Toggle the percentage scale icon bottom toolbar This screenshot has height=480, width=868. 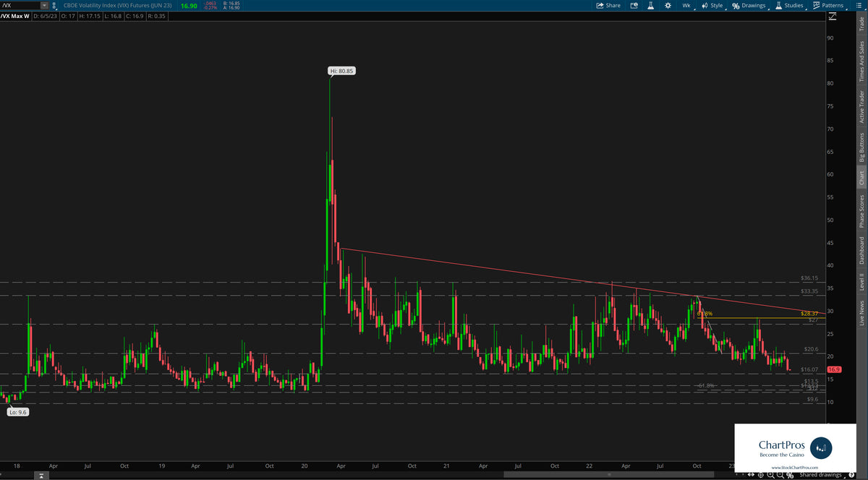pos(790,475)
